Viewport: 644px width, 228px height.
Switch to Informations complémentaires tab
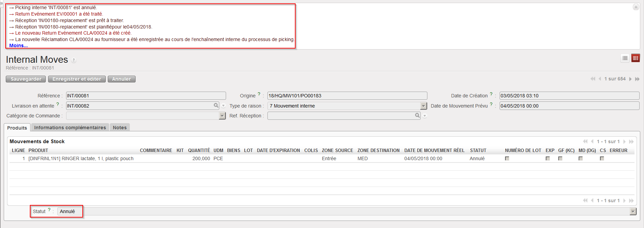[x=70, y=128]
